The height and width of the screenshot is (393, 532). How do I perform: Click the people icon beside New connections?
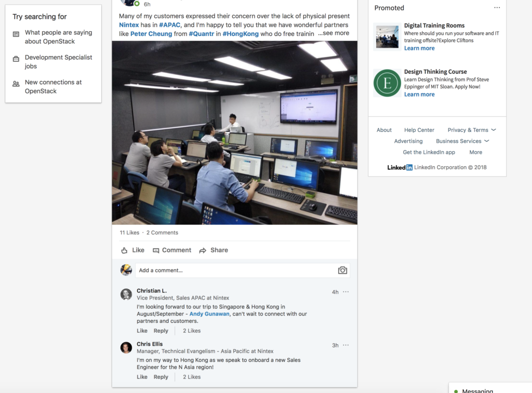click(16, 84)
